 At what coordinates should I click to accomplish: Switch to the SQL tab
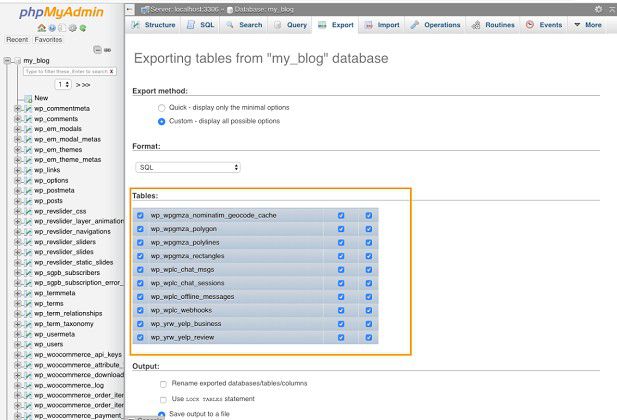click(x=200, y=25)
